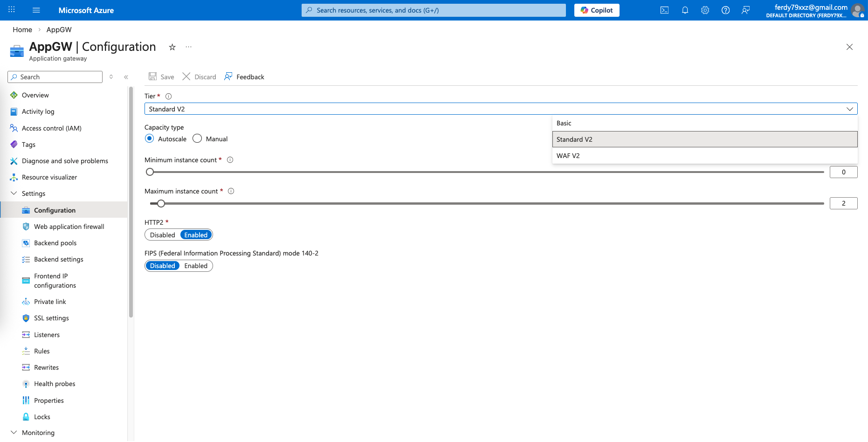Collapse the Settings section in sidebar
The height and width of the screenshot is (442, 868).
pos(14,193)
